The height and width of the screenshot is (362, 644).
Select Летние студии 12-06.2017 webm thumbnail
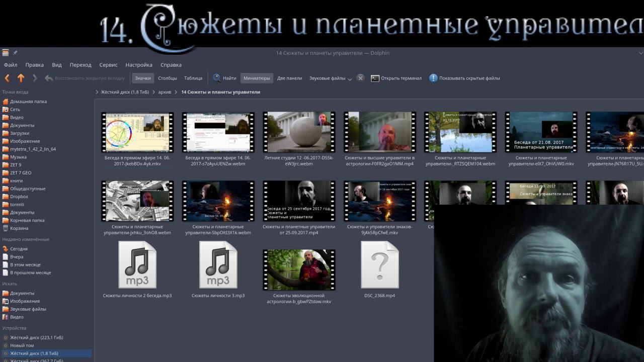pyautogui.click(x=299, y=132)
